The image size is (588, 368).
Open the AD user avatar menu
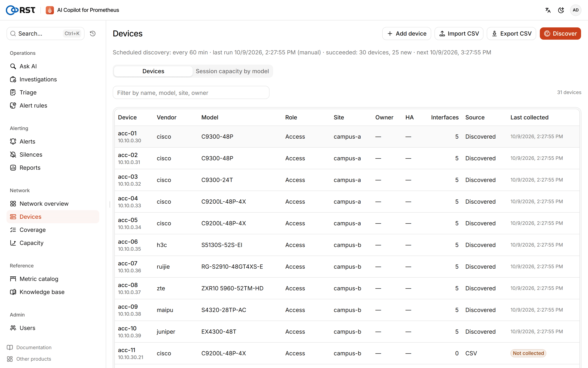coord(576,10)
